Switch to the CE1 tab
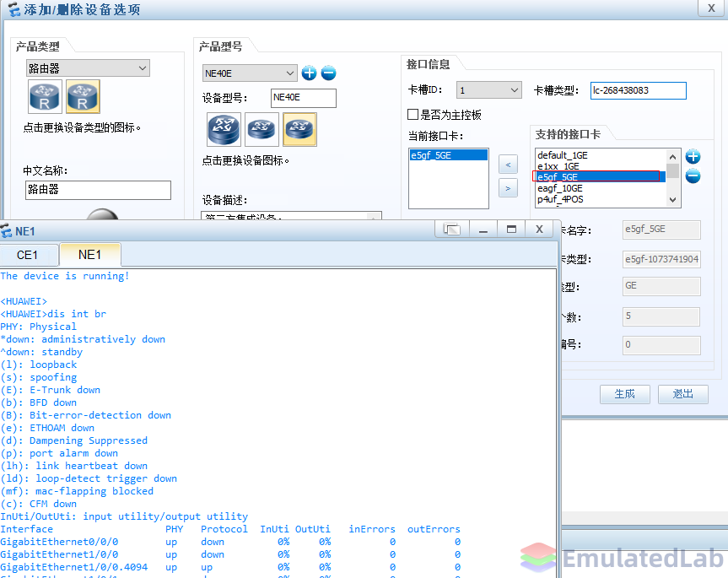 [27, 255]
